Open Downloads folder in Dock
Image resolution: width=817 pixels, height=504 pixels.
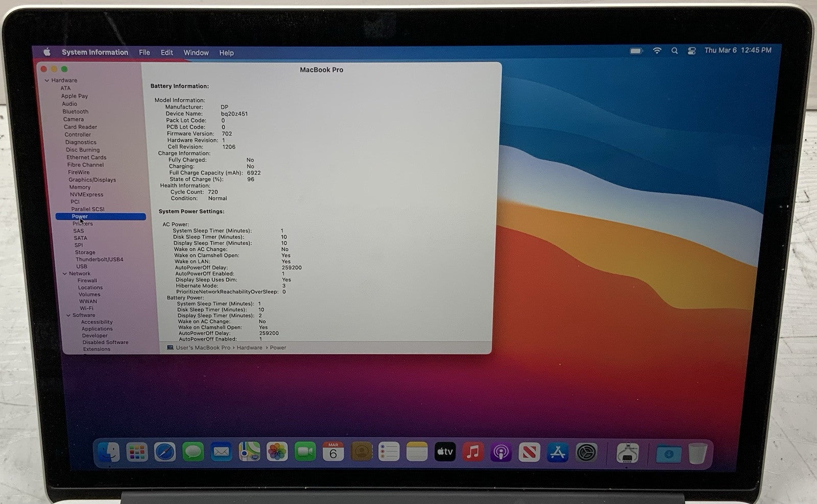click(668, 453)
